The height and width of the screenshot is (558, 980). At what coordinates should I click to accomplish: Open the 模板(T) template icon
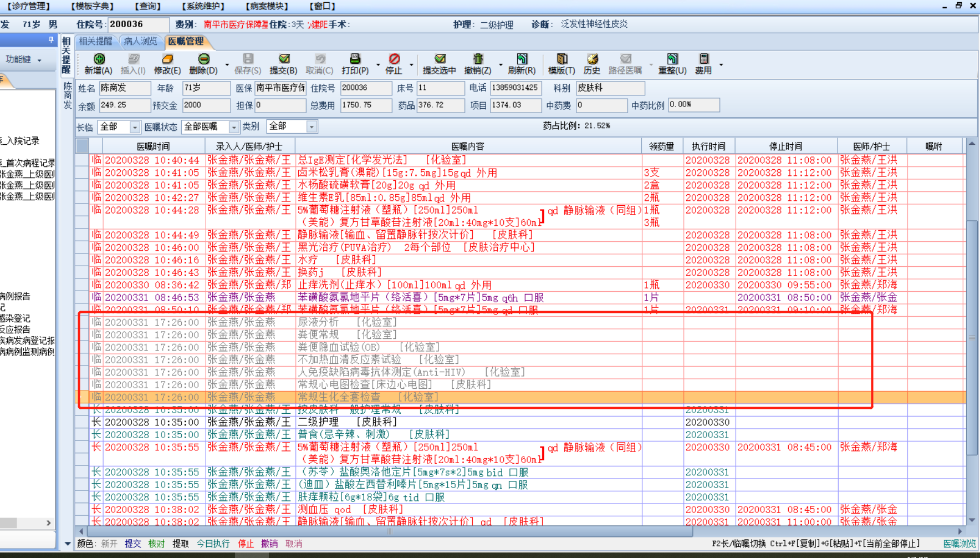(x=562, y=59)
